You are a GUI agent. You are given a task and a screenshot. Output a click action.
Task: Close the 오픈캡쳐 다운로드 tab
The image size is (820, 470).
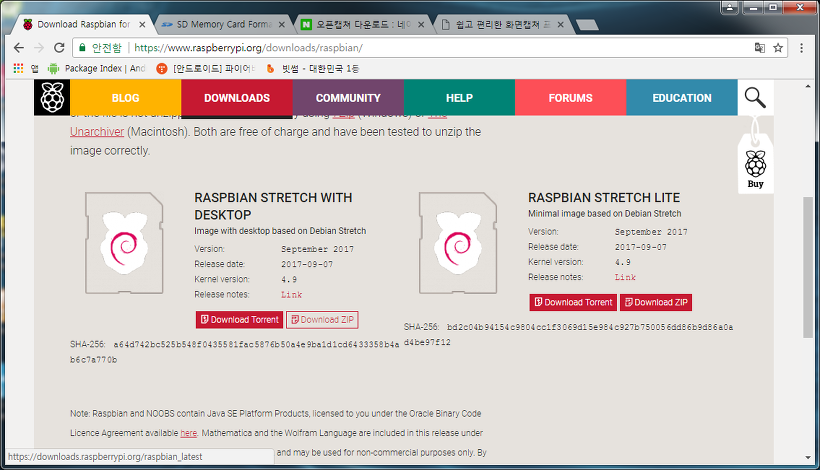tap(421, 25)
